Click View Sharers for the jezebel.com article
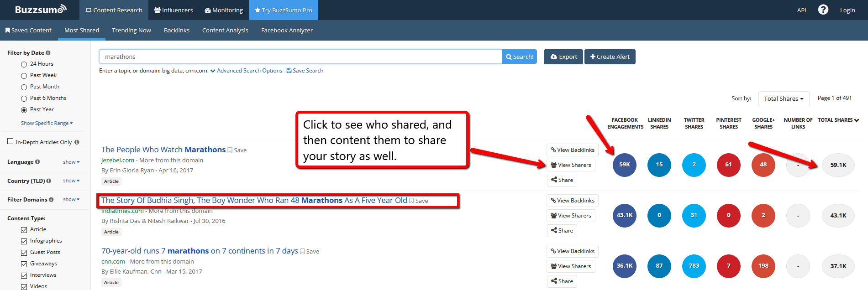The image size is (868, 290). coord(571,165)
